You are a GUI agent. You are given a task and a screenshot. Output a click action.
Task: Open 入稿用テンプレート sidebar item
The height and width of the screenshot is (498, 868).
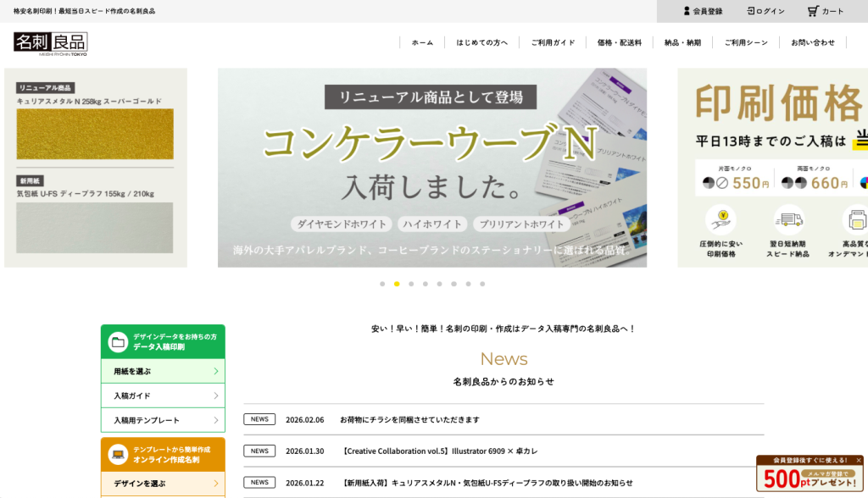[163, 420]
